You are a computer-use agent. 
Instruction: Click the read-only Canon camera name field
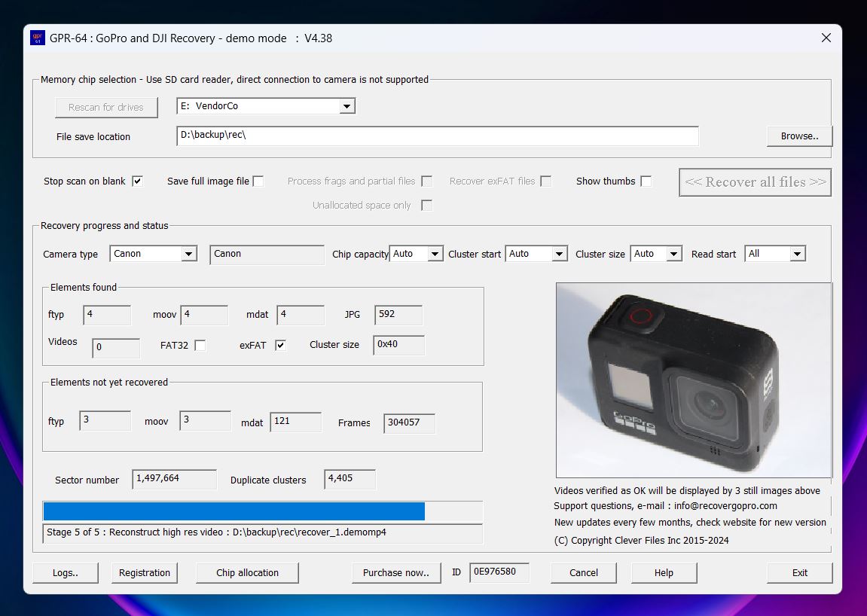267,255
